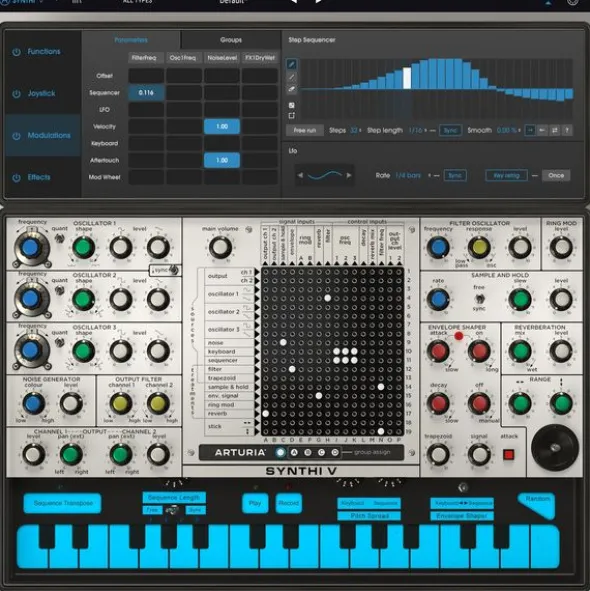Image resolution: width=590 pixels, height=591 pixels.
Task: Set sequencer playback direction to backward arrow
Action: coord(542,130)
